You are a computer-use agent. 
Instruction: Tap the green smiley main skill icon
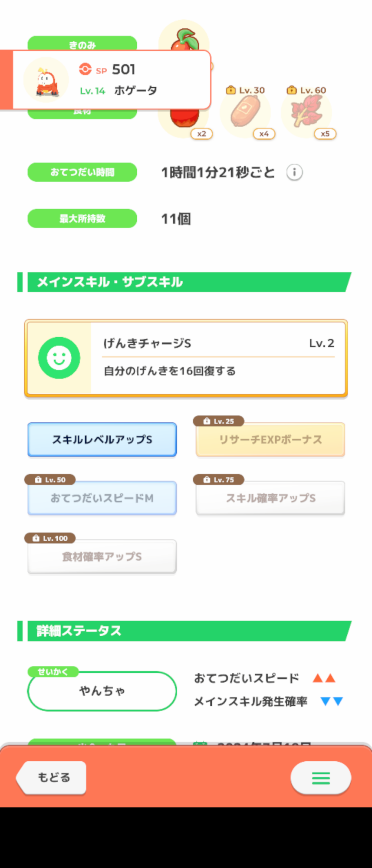click(x=59, y=358)
